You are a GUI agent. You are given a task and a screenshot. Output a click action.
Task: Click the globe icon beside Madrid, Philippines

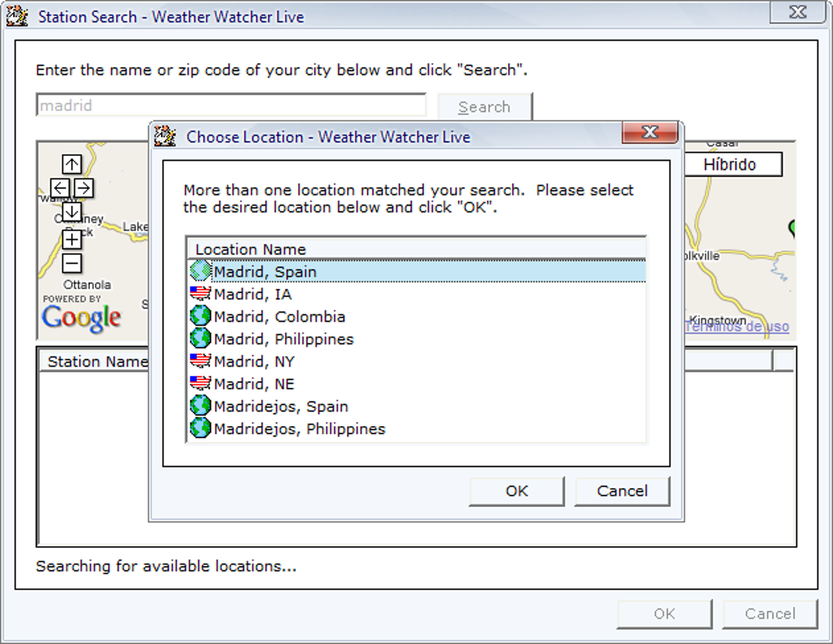tap(200, 338)
